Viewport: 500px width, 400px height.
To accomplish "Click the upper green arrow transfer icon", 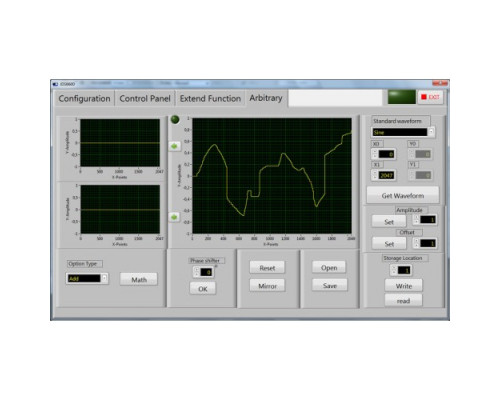I will pos(174,146).
